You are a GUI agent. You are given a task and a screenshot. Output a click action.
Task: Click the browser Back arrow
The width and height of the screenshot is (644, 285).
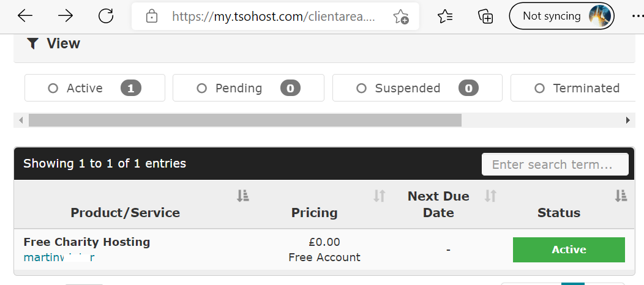25,16
